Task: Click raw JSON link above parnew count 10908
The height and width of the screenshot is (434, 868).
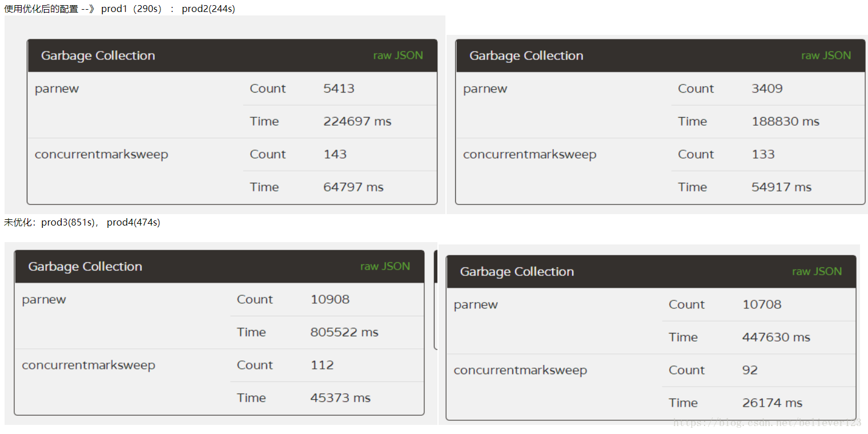Action: [x=385, y=266]
